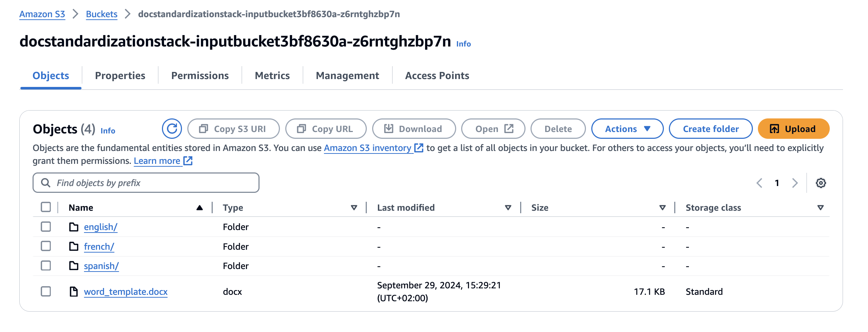Expand the Actions dropdown menu
This screenshot has width=868, height=332.
coord(627,129)
